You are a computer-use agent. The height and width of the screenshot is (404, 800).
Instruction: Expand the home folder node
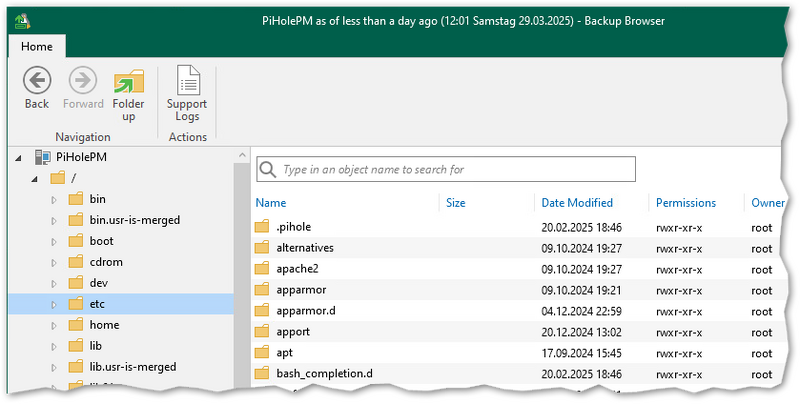pyautogui.click(x=54, y=325)
